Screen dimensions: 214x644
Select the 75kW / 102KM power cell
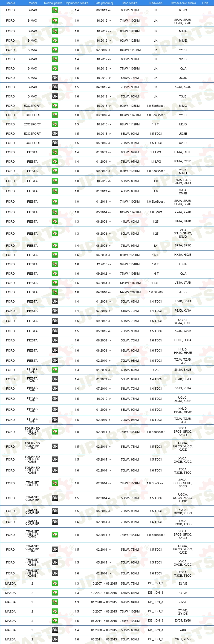(130, 621)
